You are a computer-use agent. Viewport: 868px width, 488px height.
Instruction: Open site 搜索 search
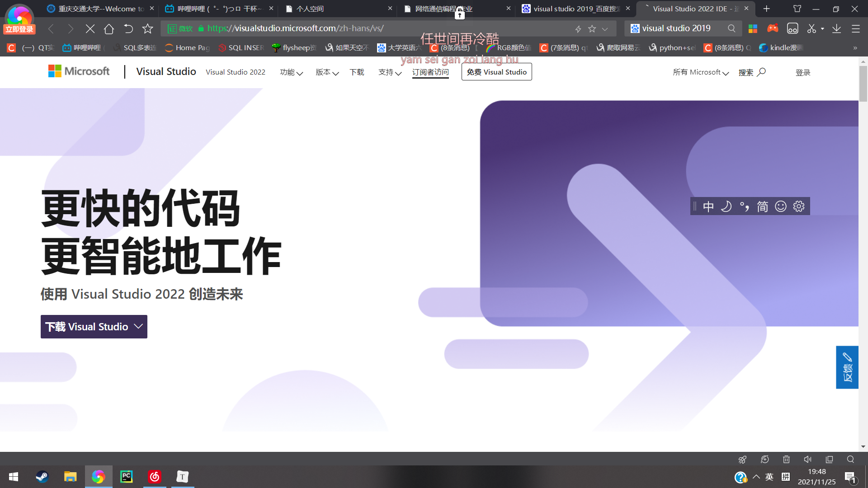(752, 72)
